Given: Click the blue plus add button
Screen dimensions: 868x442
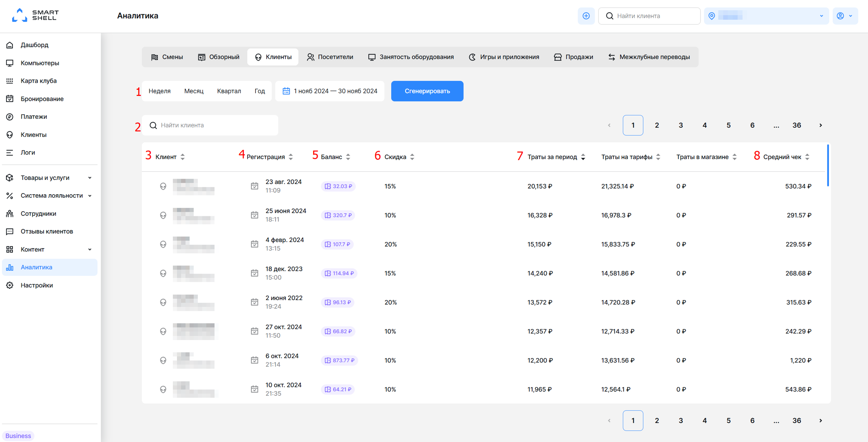Looking at the screenshot, I should pos(586,16).
